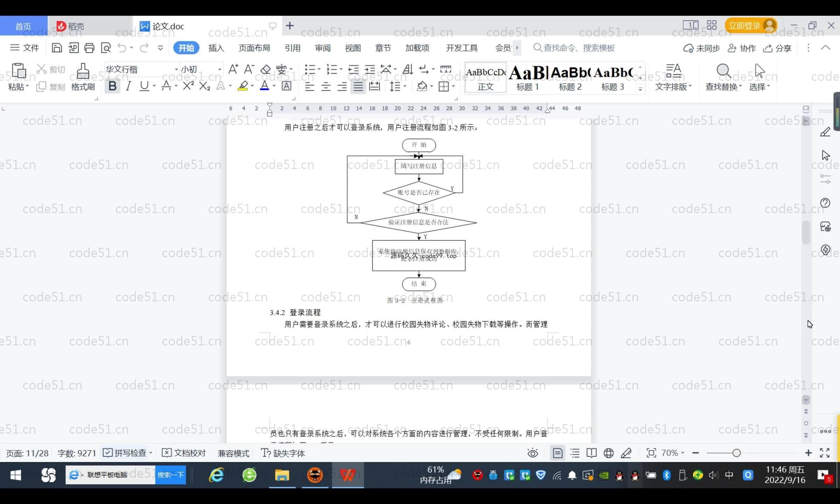This screenshot has width=840, height=504.
Task: Align text right icon
Action: pos(342,86)
